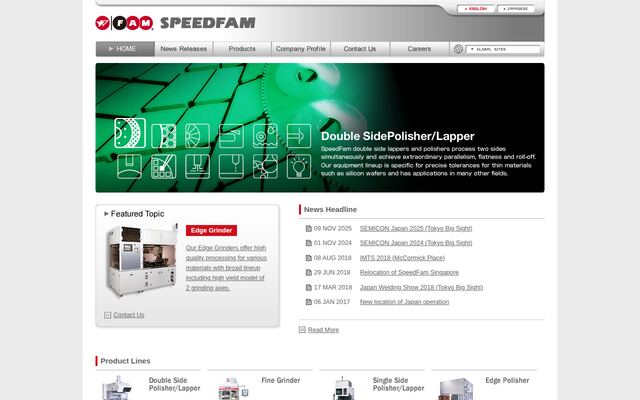The image size is (640, 400).
Task: Select the block over dome banner icon
Action: click(129, 166)
